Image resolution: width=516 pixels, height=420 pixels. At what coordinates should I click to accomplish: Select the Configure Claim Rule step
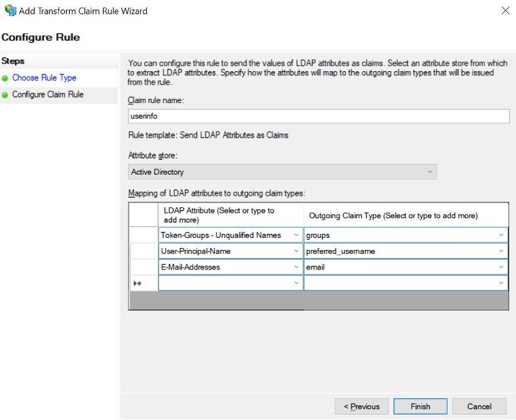[x=47, y=95]
